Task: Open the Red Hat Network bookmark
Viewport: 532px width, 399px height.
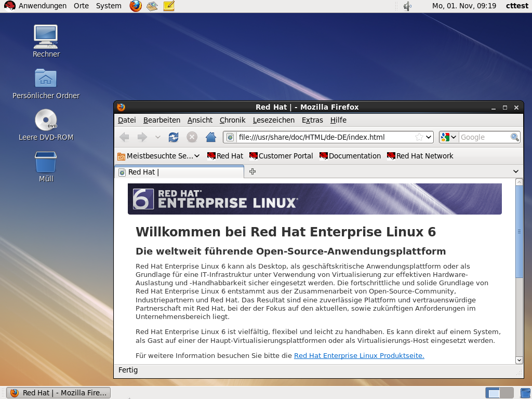Action: pyautogui.click(x=420, y=156)
